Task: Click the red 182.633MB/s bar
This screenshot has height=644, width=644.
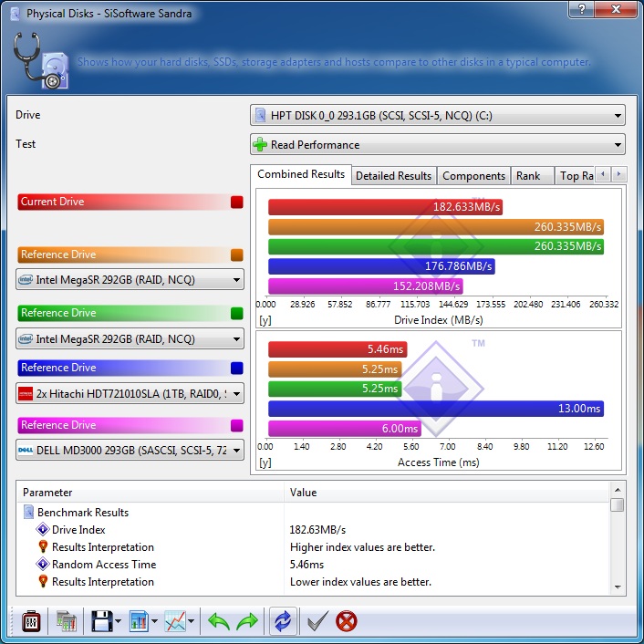Action: (x=385, y=207)
